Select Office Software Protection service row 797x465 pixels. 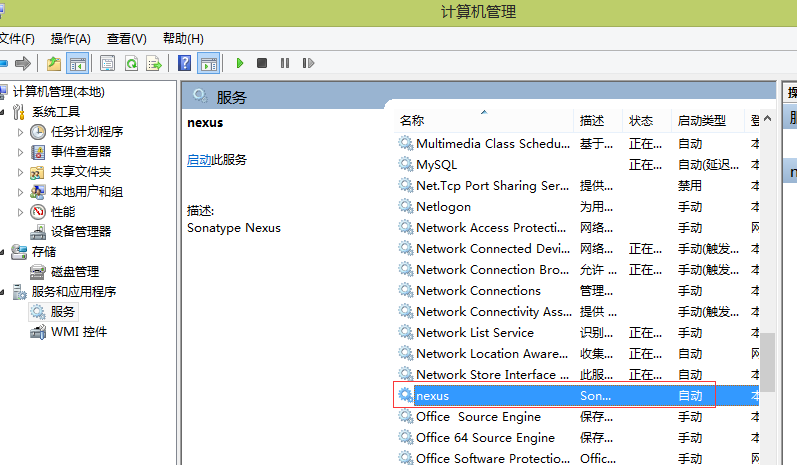(577, 458)
